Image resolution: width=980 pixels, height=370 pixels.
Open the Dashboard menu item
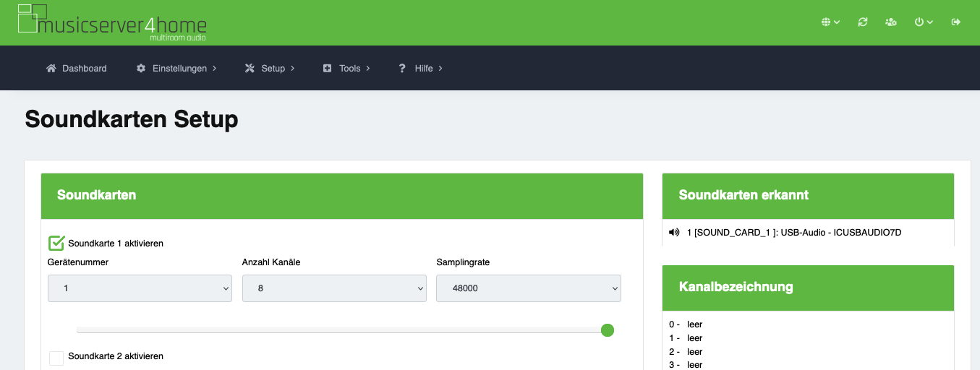(x=77, y=68)
